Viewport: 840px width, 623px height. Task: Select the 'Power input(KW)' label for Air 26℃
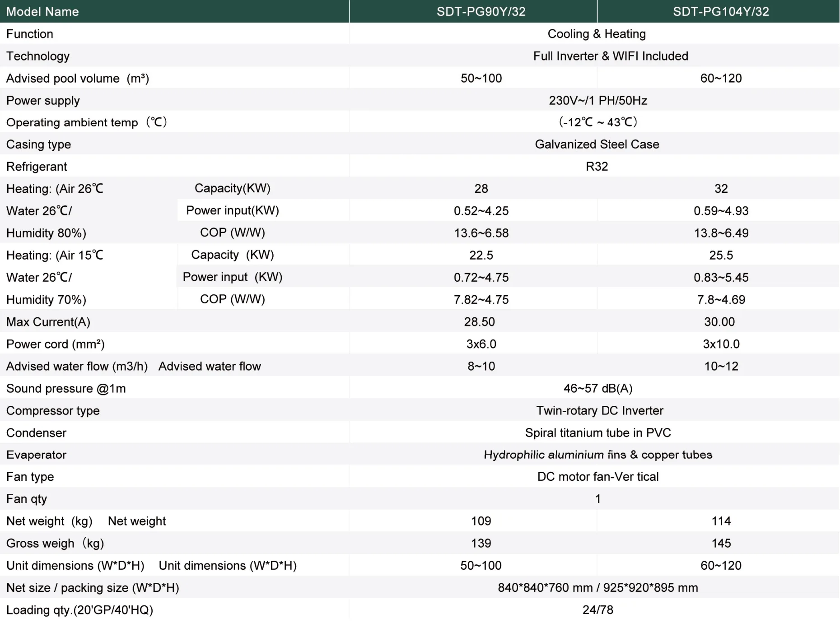[x=233, y=210]
